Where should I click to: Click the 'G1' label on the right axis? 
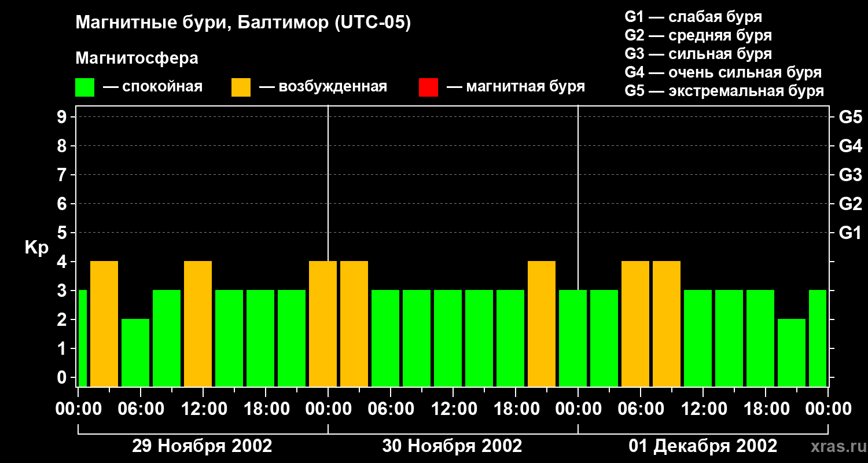pos(850,233)
